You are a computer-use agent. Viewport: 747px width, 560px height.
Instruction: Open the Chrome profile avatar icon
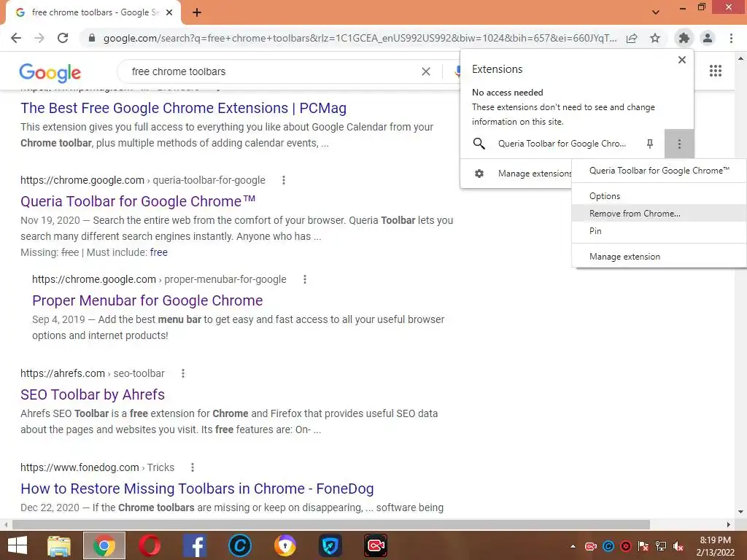[x=708, y=38]
